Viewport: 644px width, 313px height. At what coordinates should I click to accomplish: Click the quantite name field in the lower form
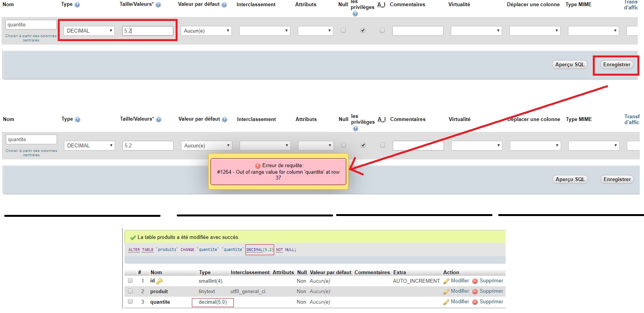point(31,140)
